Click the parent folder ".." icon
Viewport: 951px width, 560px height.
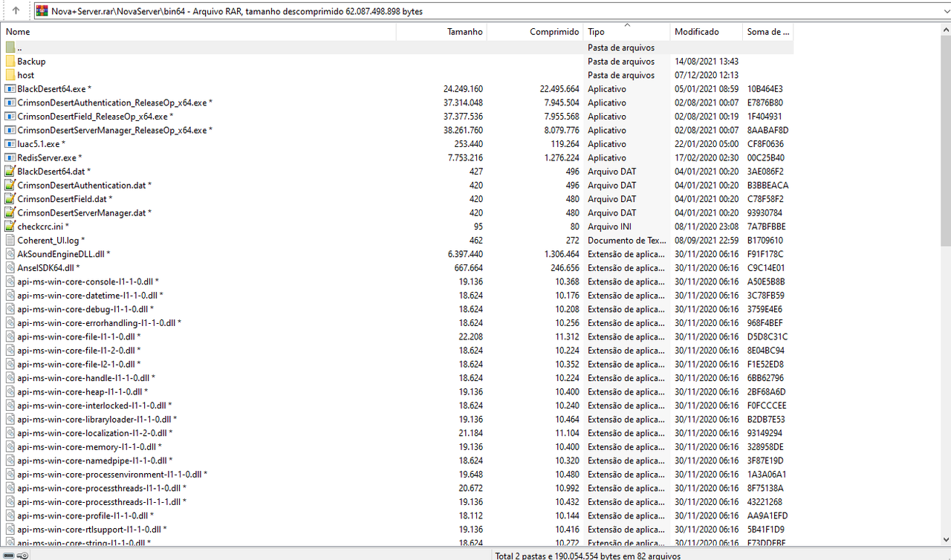10,48
